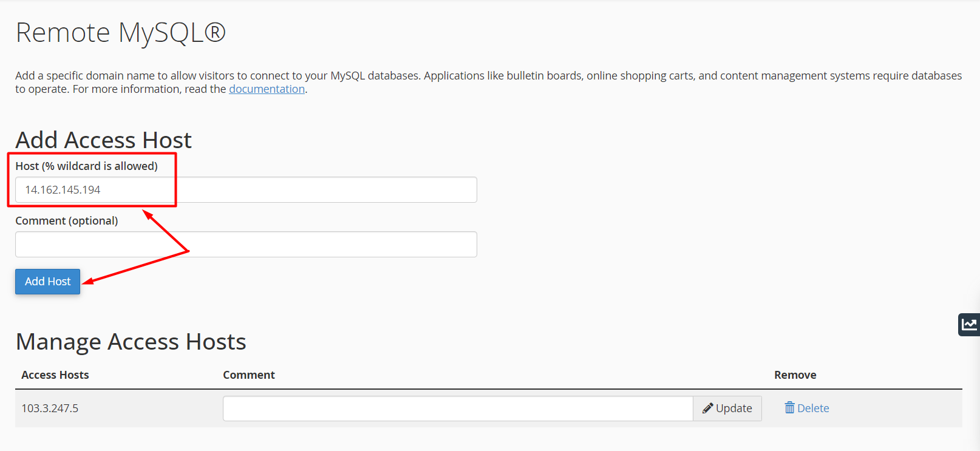Click the Add Access Host heading
The height and width of the screenshot is (451, 980).
103,140
